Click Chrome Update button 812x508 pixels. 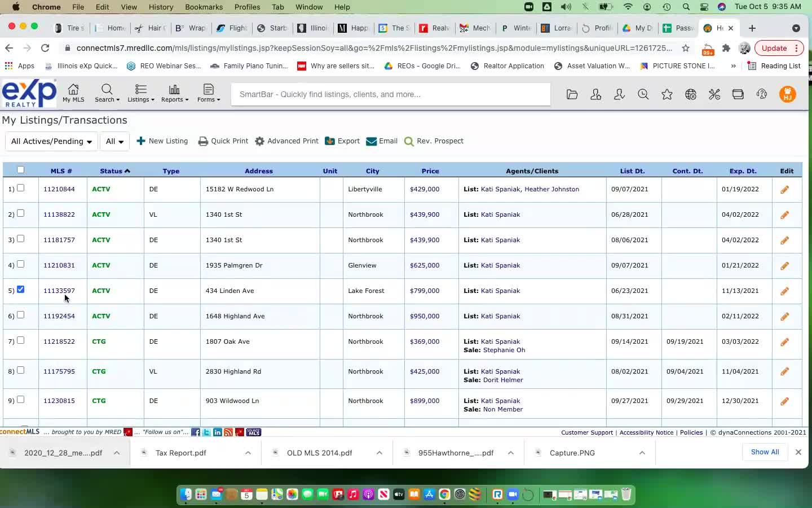pos(779,48)
